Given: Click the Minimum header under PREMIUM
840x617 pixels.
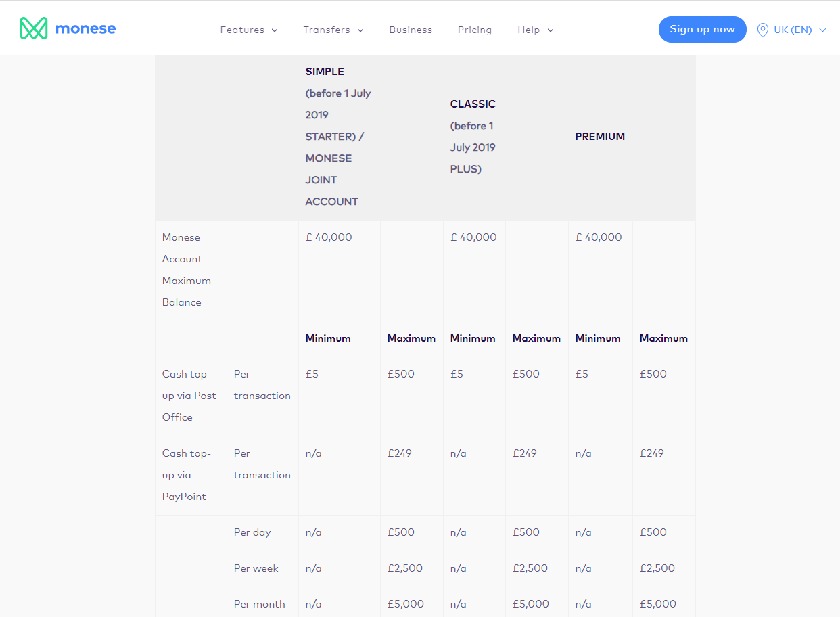Looking at the screenshot, I should [x=598, y=338].
